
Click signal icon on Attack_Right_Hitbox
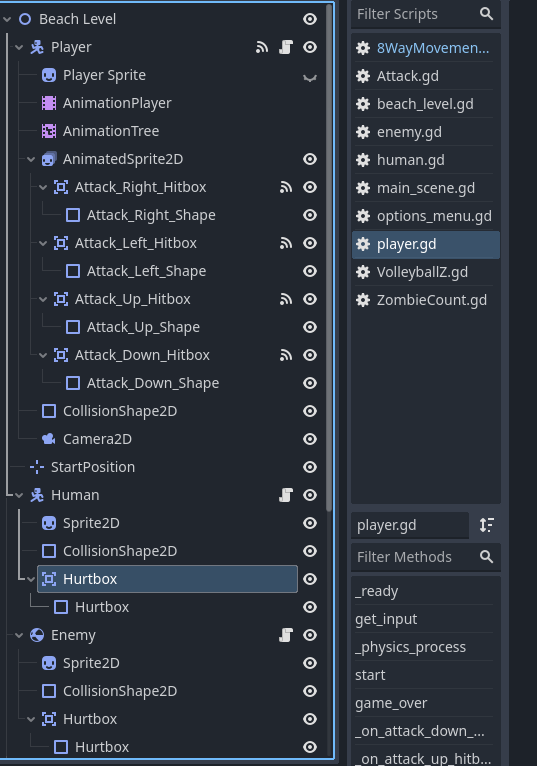click(x=286, y=187)
